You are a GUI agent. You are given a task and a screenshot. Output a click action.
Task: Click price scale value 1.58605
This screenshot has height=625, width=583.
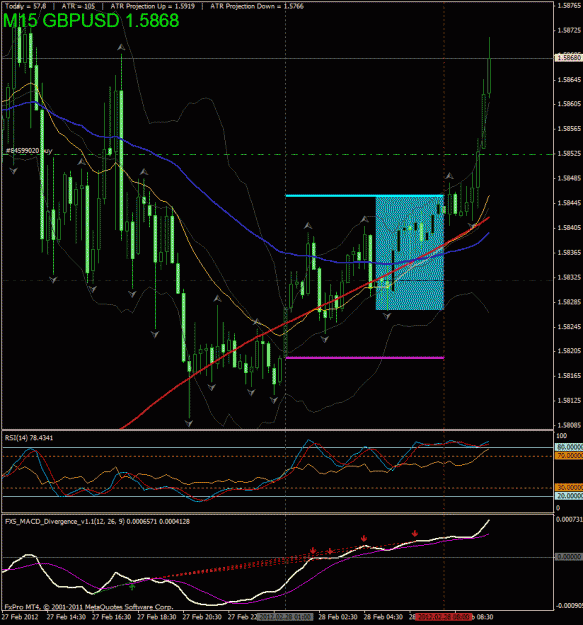[569, 104]
